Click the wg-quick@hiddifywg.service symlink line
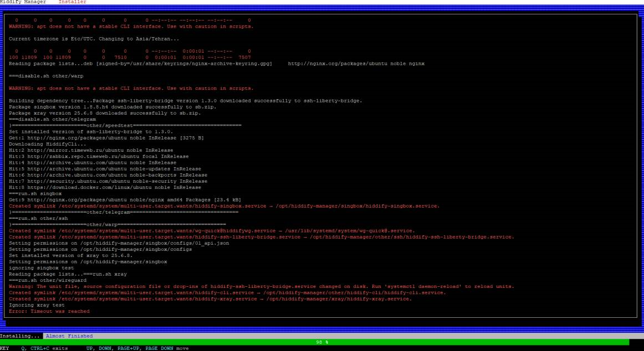The image size is (644, 351). click(x=212, y=231)
